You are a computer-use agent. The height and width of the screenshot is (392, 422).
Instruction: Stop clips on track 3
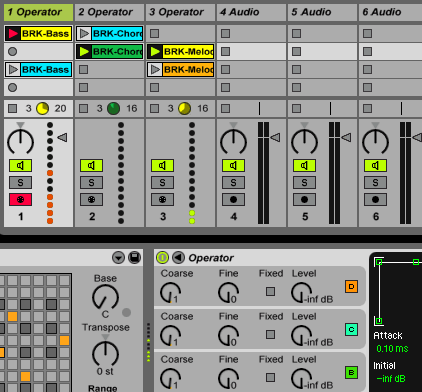click(155, 108)
